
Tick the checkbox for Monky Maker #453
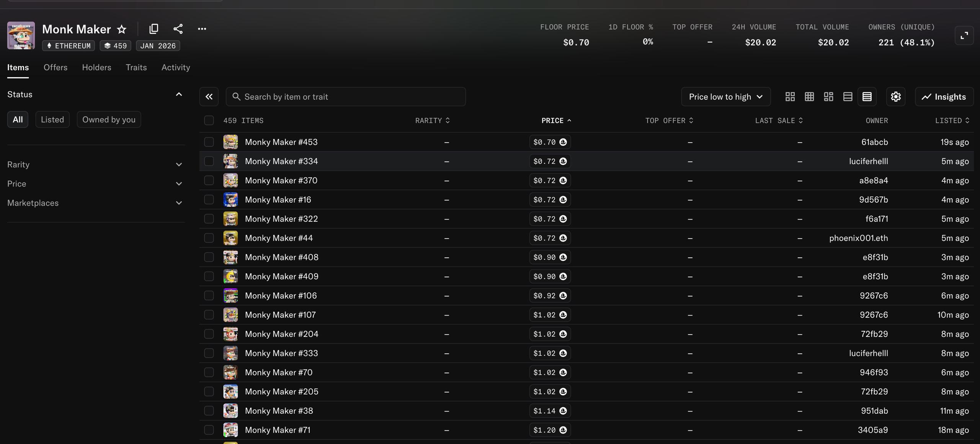(x=209, y=142)
